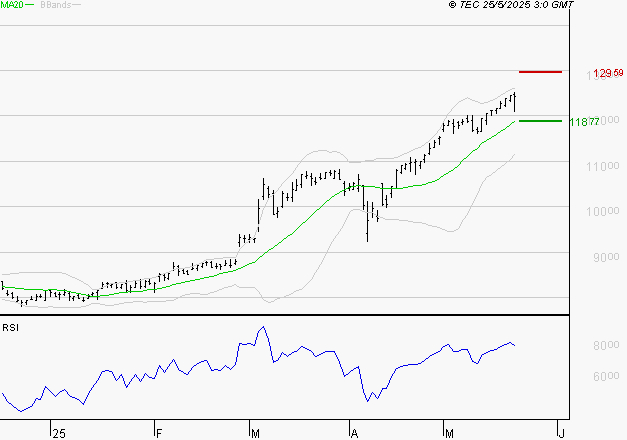
Task: Click the 110.00 price axis label
Action: (x=603, y=166)
